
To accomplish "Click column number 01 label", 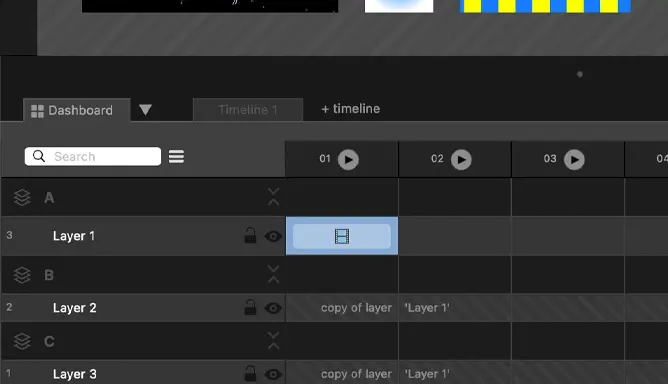I will click(x=325, y=159).
